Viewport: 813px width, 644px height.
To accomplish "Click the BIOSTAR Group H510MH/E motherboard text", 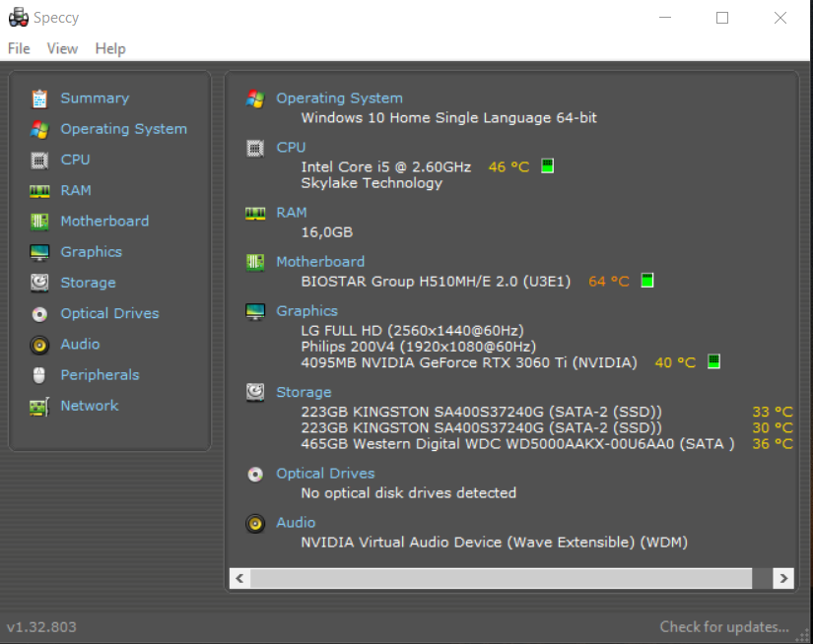I will [436, 282].
